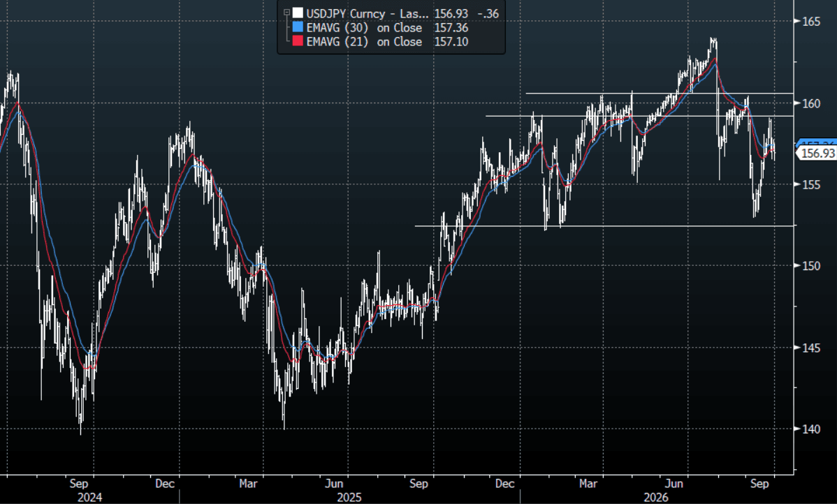Click the blue EMAVG (30) color swatch
This screenshot has height=504, width=837.
coord(298,28)
